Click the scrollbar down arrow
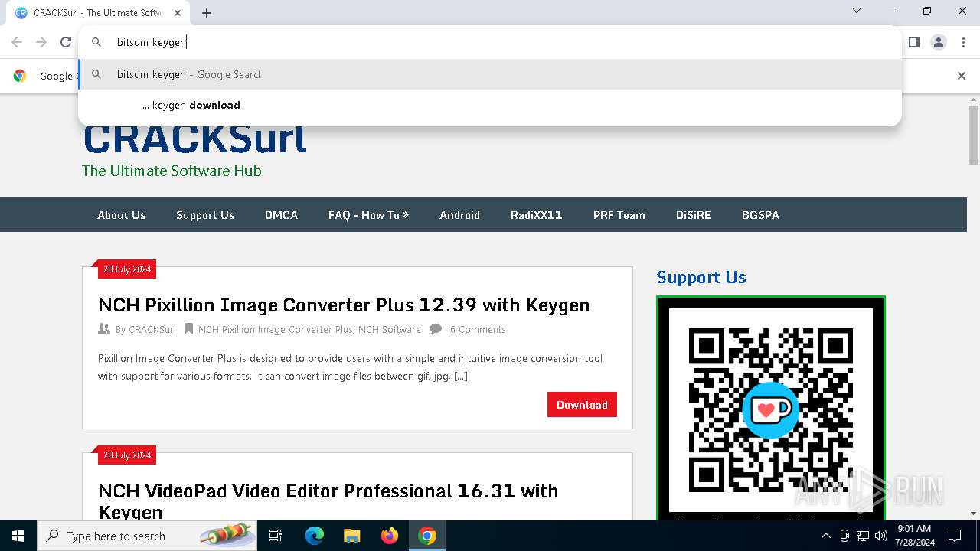The height and width of the screenshot is (551, 980). tap(973, 514)
